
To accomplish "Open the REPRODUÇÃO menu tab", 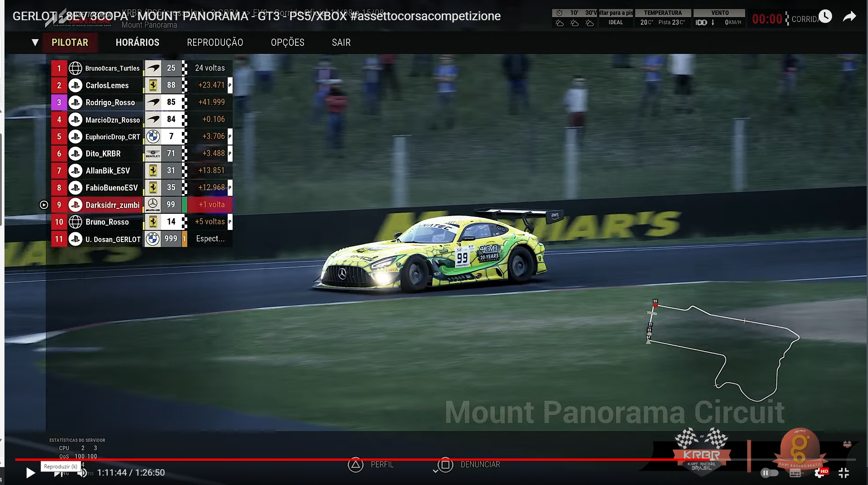I will [215, 42].
